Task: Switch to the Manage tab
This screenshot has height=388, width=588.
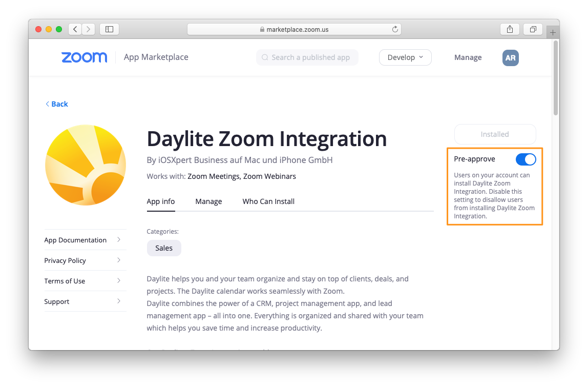Action: tap(208, 201)
